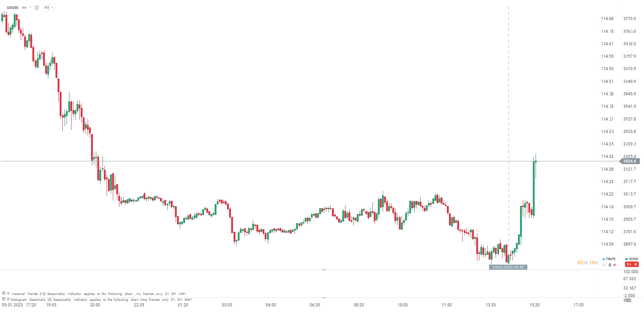Click the TNOTE legend label
Viewport: 644px width, 314px height.
click(x=611, y=259)
